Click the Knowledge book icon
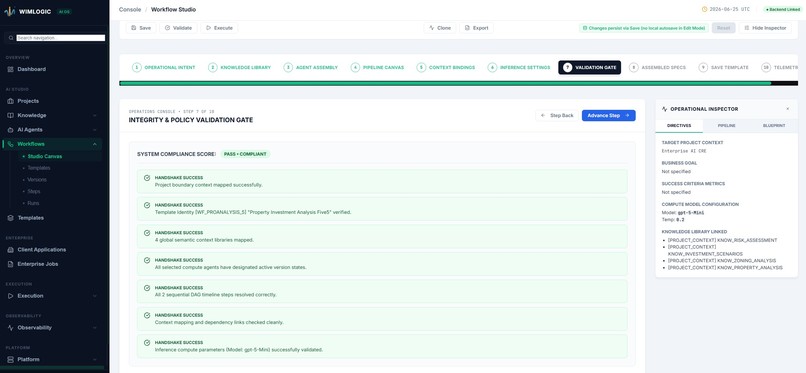The image size is (806, 373). (x=11, y=115)
